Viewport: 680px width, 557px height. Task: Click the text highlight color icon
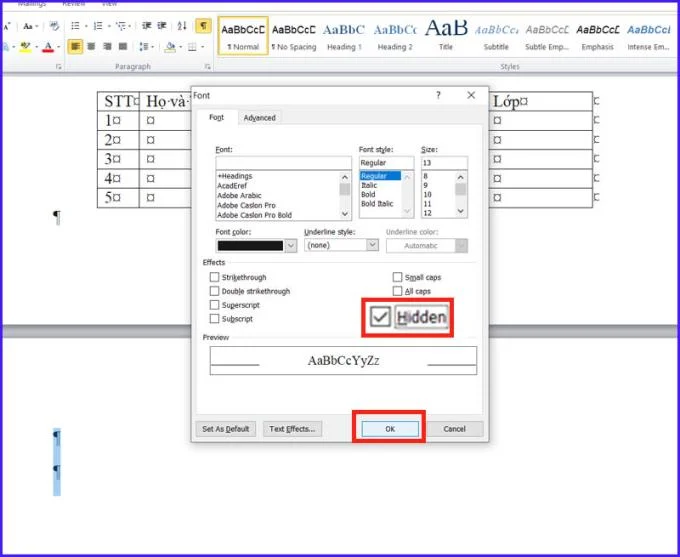click(26, 47)
